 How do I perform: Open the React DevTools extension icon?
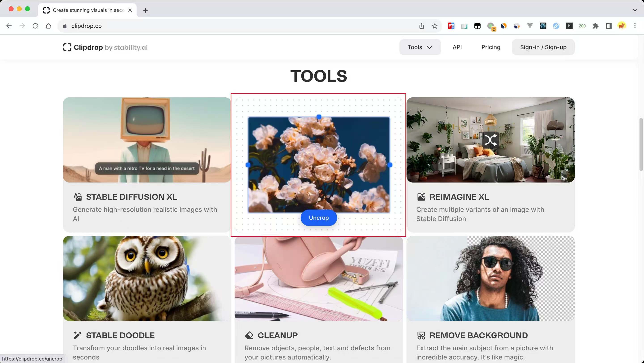(x=543, y=26)
